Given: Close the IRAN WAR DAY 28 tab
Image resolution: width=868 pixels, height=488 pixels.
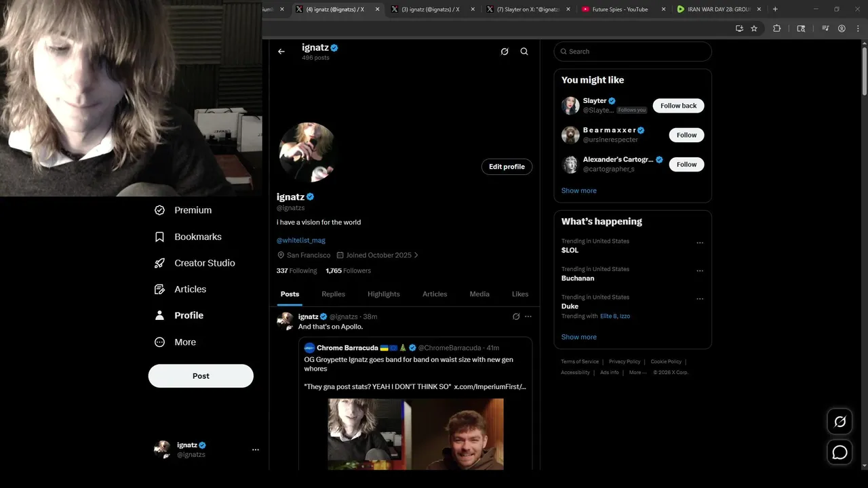Looking at the screenshot, I should click(759, 9).
